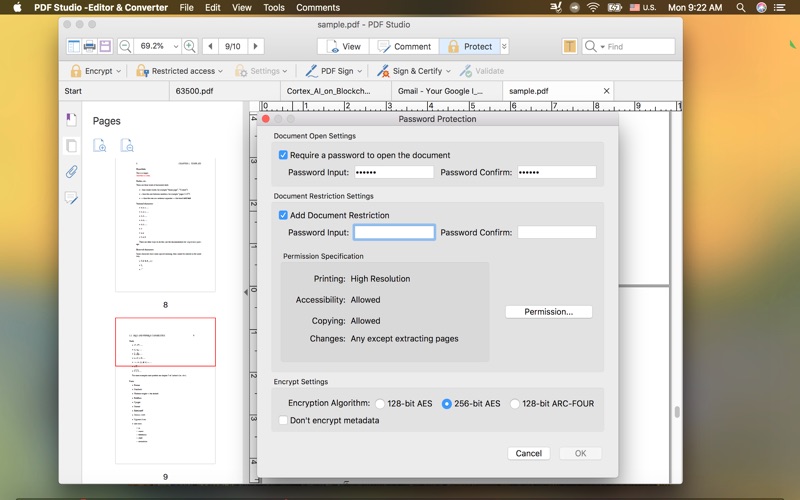The height and width of the screenshot is (500, 800).
Task: Cancel the Password Protection dialog
Action: (528, 453)
